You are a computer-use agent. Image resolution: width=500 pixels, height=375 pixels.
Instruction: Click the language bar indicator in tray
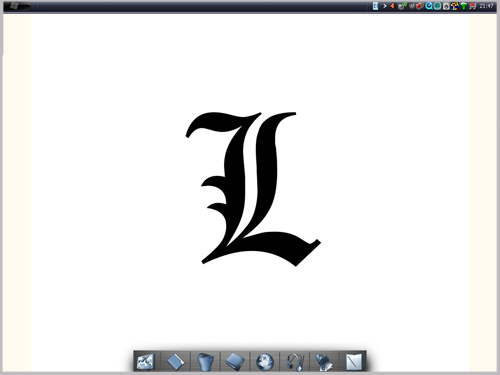(x=375, y=6)
